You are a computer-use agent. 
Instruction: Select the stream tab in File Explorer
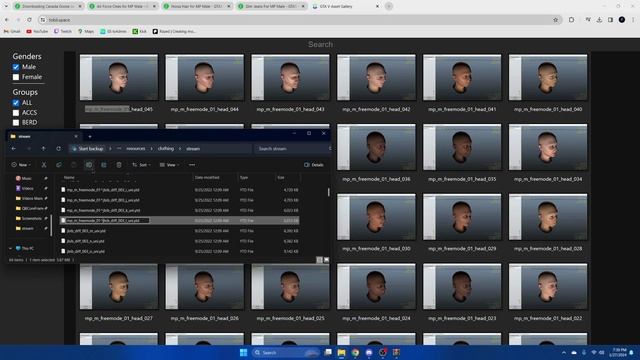click(44, 136)
